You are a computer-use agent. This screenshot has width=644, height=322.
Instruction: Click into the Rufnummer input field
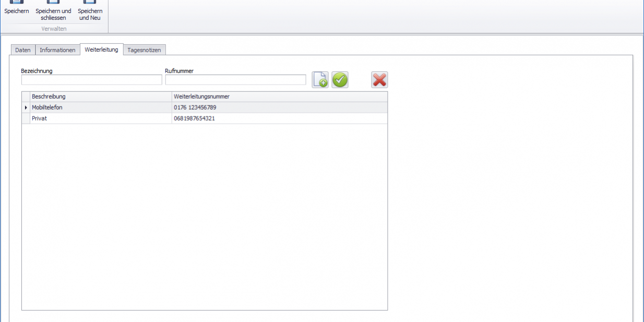click(235, 80)
